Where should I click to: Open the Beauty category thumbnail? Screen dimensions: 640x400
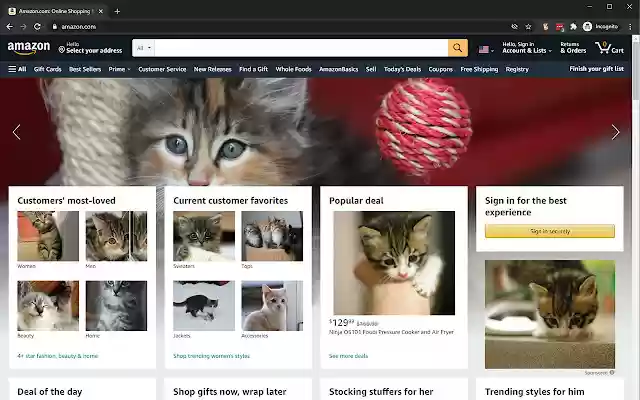48,306
